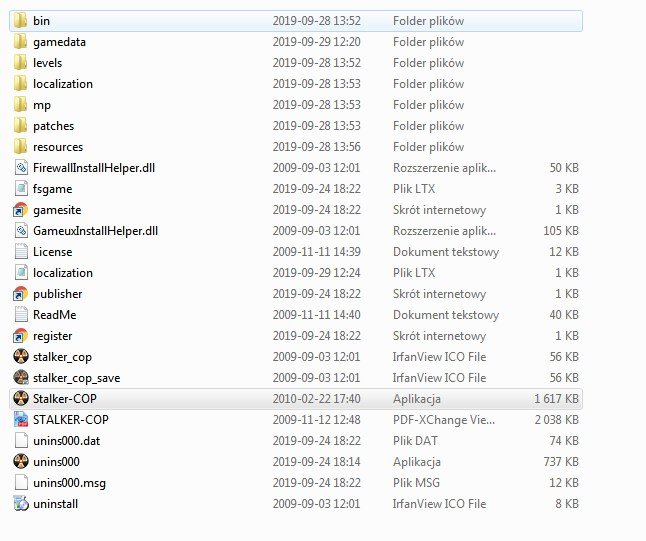Click the gamesite internet shortcut icon
The width and height of the screenshot is (646, 541).
(21, 210)
